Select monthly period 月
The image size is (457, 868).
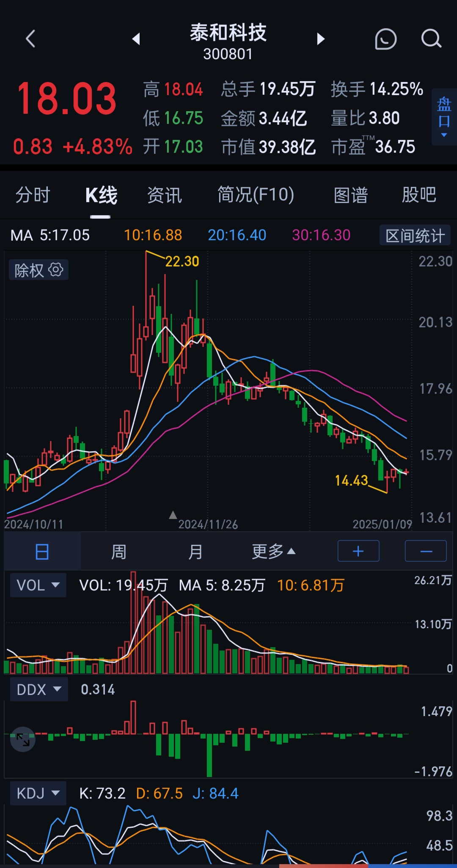coord(195,552)
